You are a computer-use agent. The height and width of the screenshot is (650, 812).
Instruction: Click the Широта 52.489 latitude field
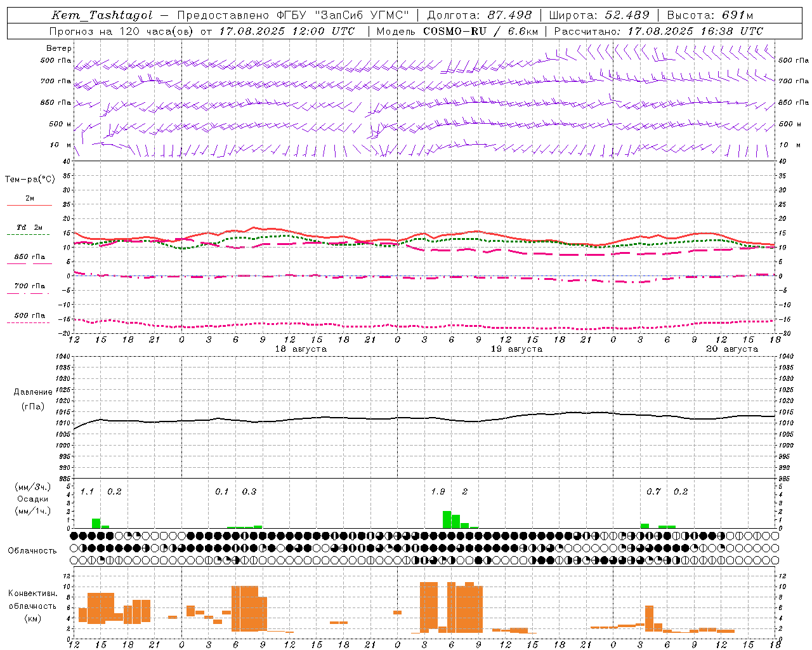(x=599, y=15)
